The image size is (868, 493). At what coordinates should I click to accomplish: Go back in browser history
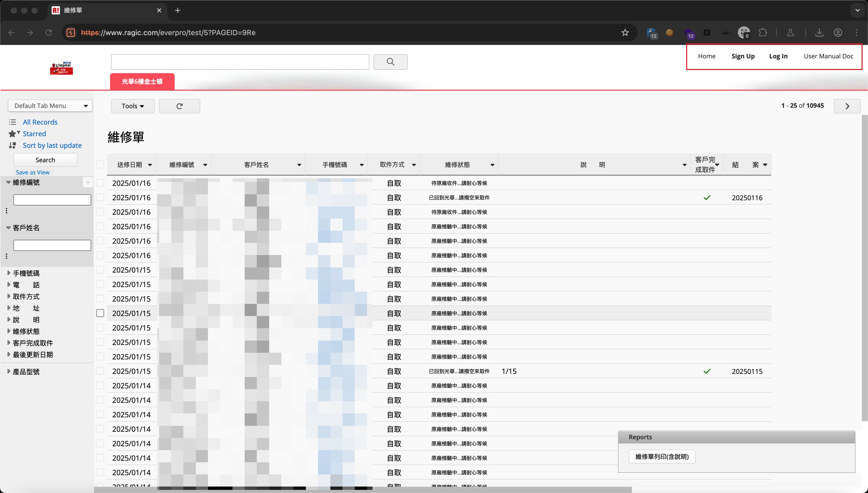[12, 33]
